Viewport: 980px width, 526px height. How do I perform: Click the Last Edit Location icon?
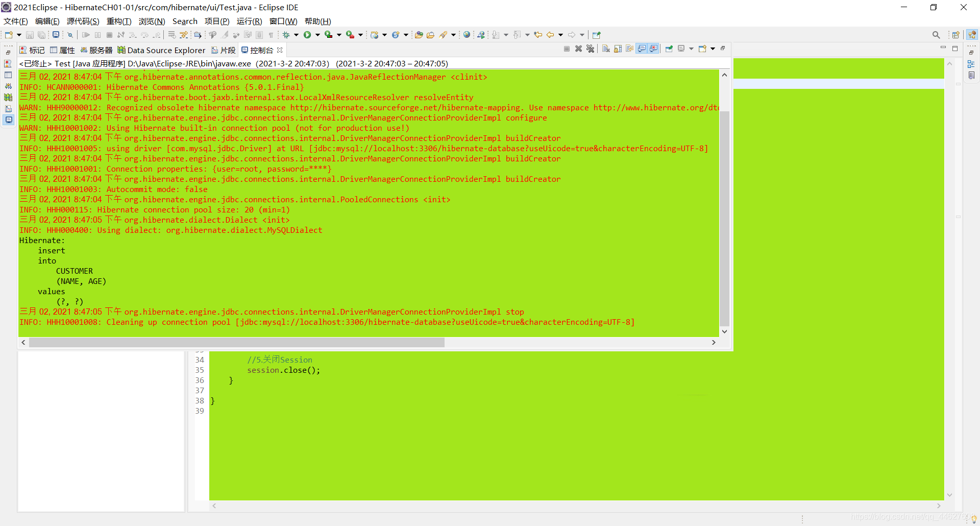(x=538, y=35)
